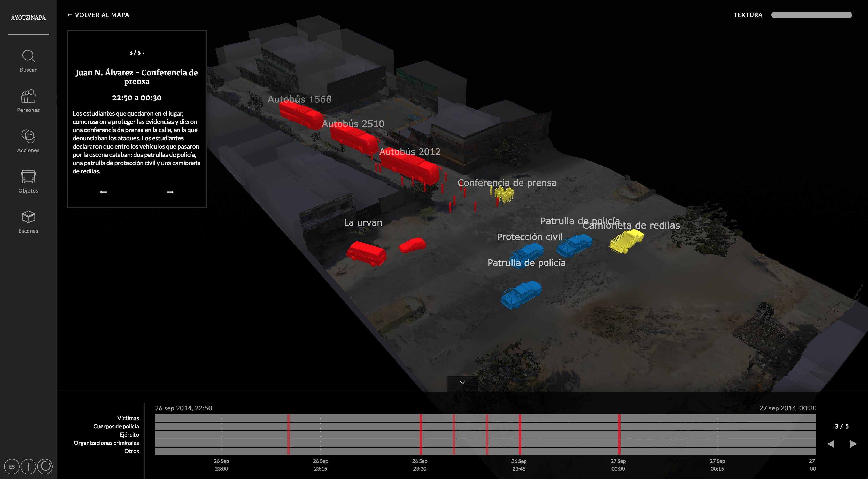
Task: Open the Personas panel icon
Action: coord(28,97)
